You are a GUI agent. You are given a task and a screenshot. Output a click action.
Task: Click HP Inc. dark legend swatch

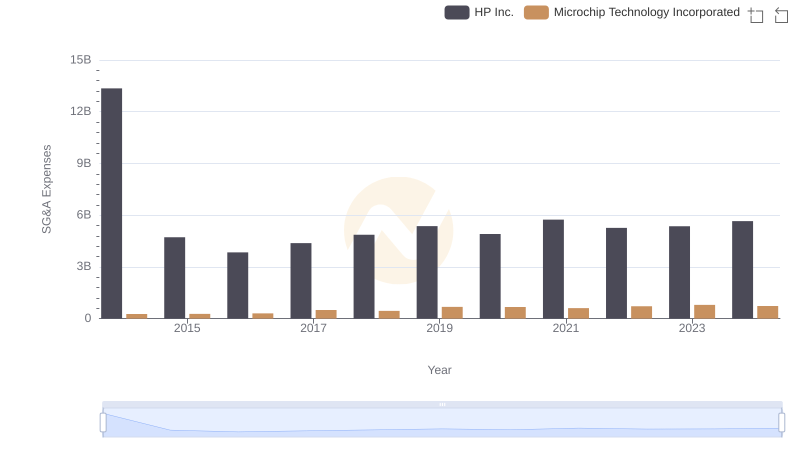pyautogui.click(x=457, y=12)
